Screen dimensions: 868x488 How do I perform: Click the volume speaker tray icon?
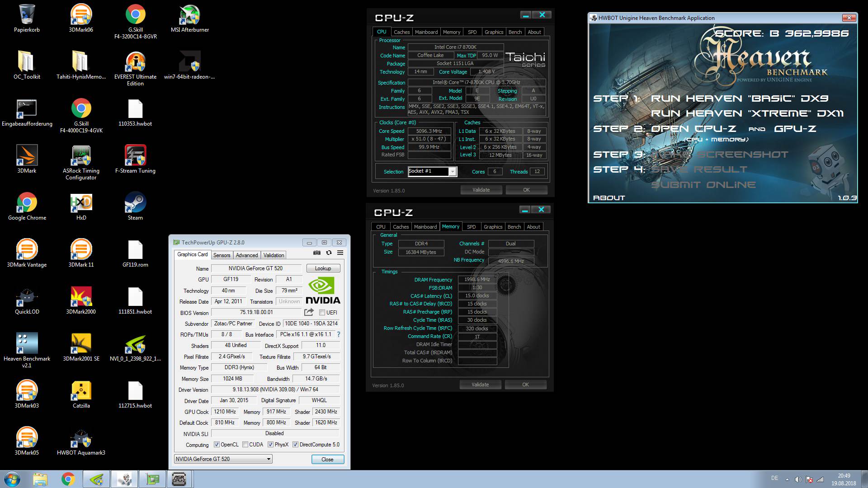798,479
